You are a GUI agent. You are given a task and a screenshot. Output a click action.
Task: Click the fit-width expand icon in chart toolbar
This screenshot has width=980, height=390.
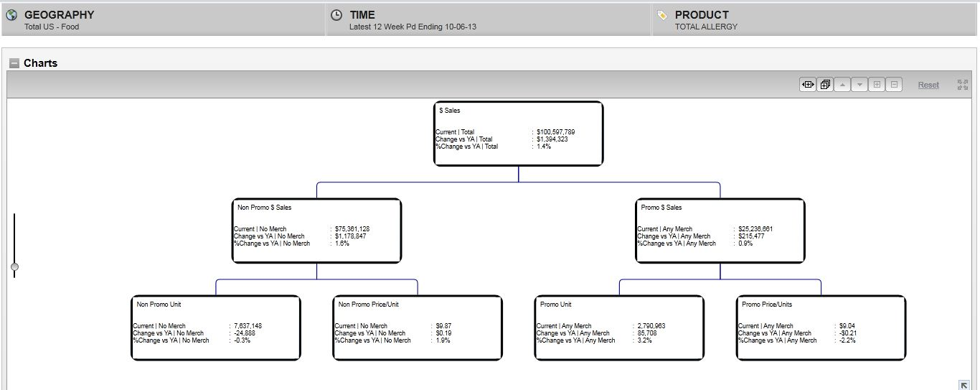pos(808,85)
